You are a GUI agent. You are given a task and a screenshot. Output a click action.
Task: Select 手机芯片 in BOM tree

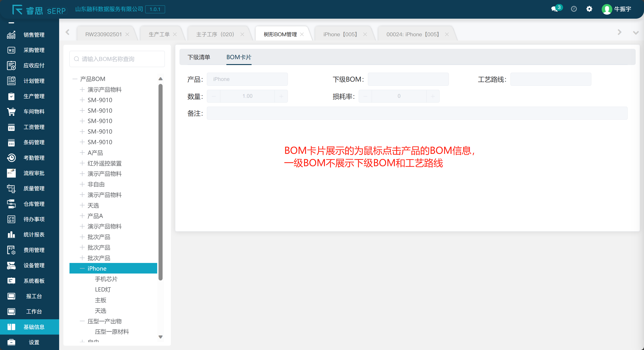coord(106,279)
